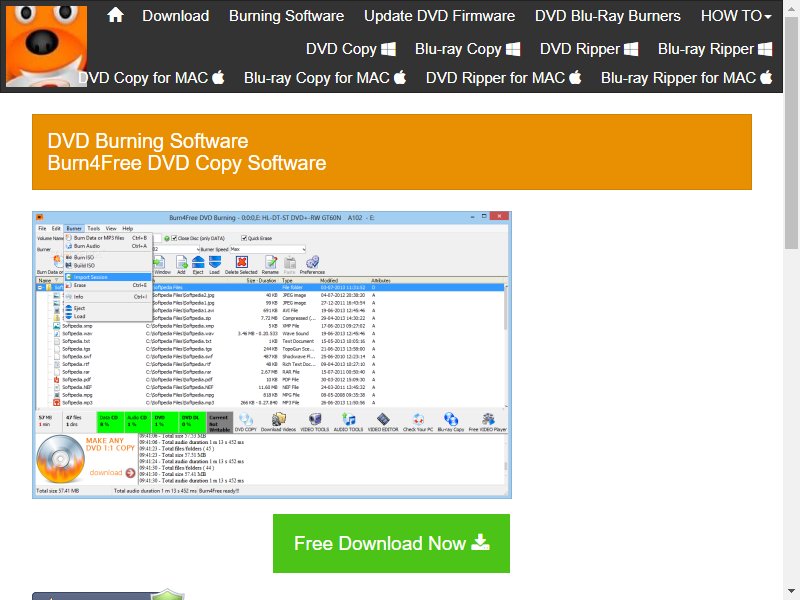Click Blu-ray Copy icon in Burn4Free toolbar
The image size is (800, 600).
click(x=451, y=422)
